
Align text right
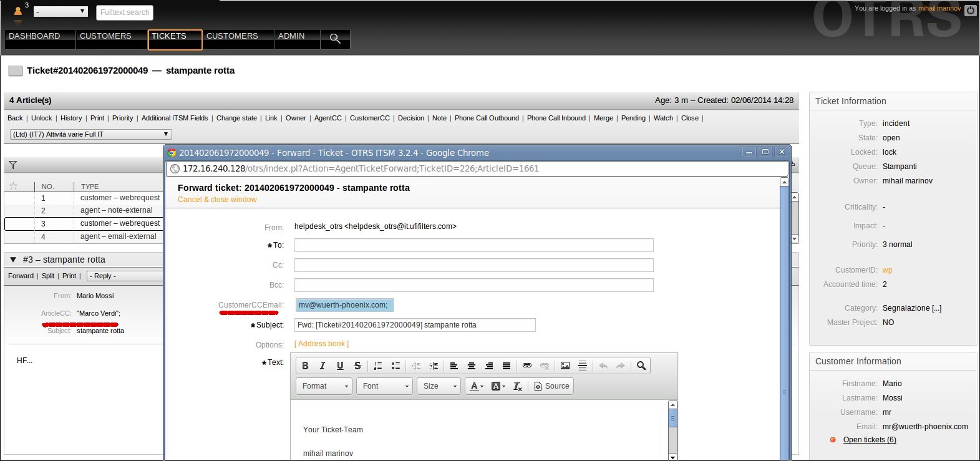coord(489,366)
